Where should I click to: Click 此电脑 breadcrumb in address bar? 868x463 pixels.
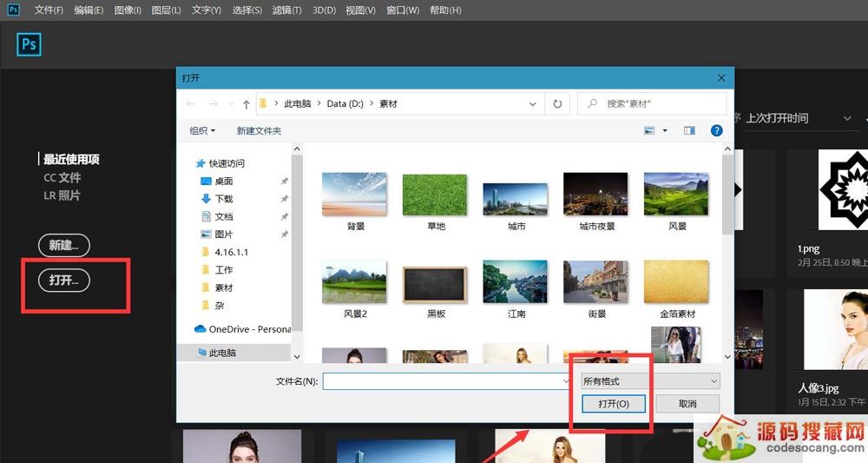297,103
